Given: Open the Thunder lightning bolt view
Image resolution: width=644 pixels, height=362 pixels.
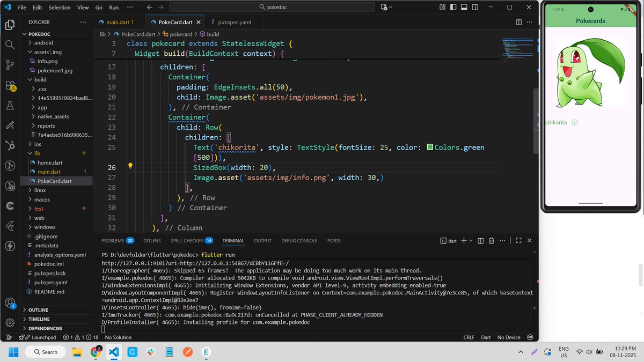Looking at the screenshot, I should pyautogui.click(x=10, y=246).
